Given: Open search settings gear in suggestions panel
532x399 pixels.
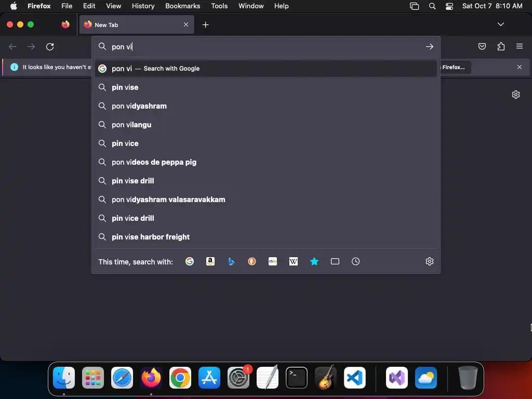Looking at the screenshot, I should point(430,261).
